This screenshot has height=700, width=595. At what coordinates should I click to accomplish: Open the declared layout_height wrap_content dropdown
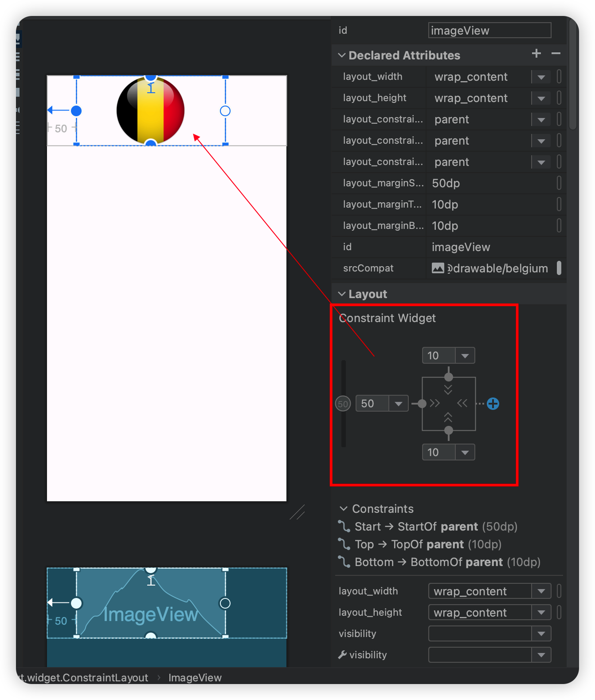541,98
